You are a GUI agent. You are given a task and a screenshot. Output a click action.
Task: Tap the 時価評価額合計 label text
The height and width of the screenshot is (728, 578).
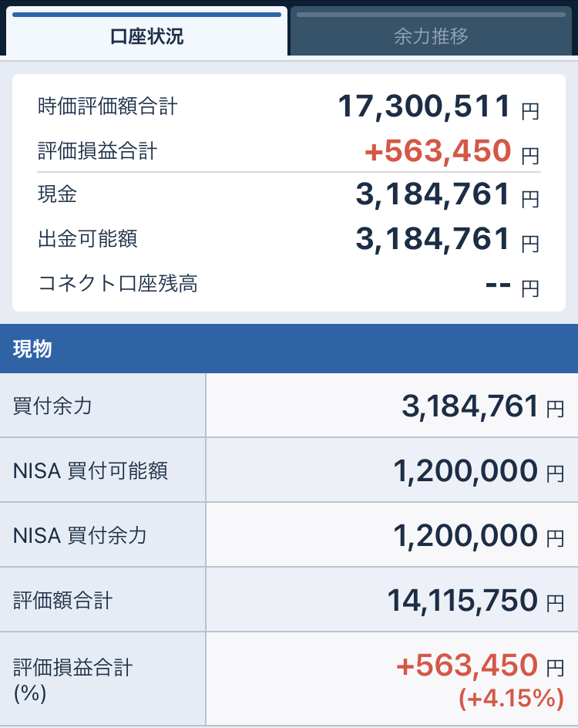107,106
